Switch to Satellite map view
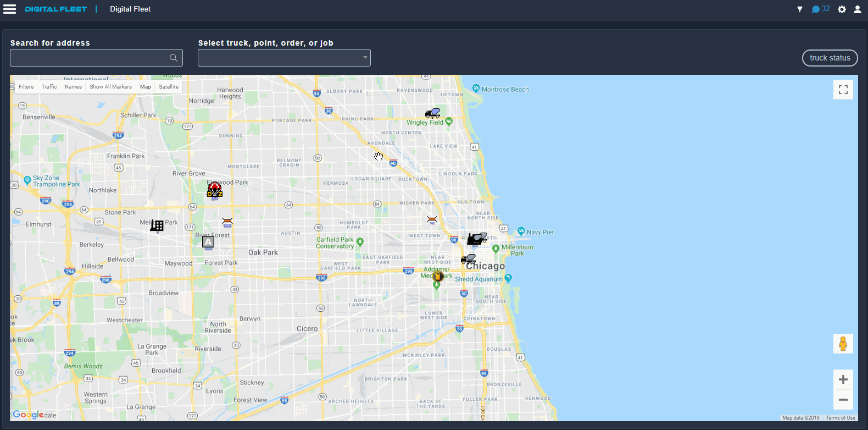This screenshot has height=430, width=868. point(169,87)
